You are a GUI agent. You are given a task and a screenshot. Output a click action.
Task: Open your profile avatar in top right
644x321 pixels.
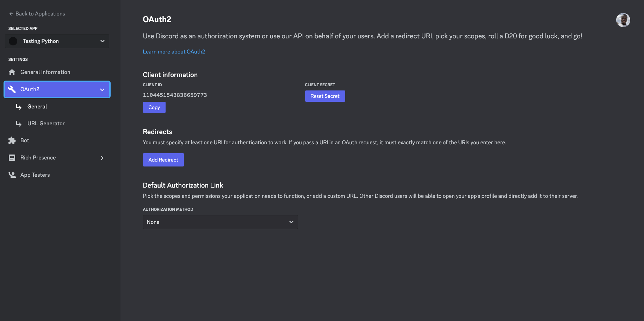pyautogui.click(x=623, y=20)
